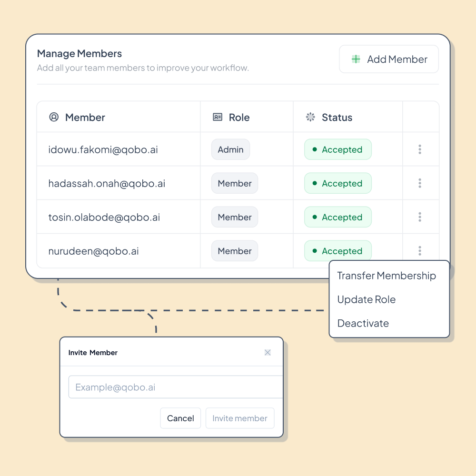Click the nurudeen@qobo.ai email cell
The image size is (476, 476).
point(94,251)
